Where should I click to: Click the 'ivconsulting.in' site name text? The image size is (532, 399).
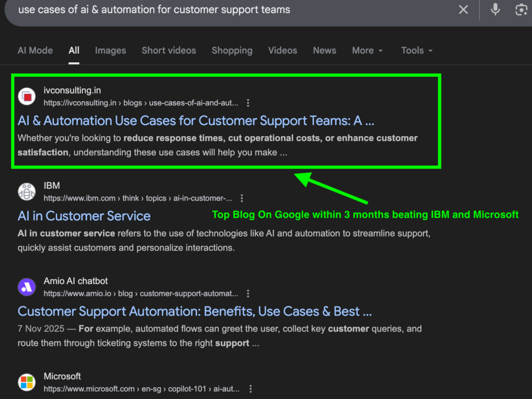click(x=72, y=90)
